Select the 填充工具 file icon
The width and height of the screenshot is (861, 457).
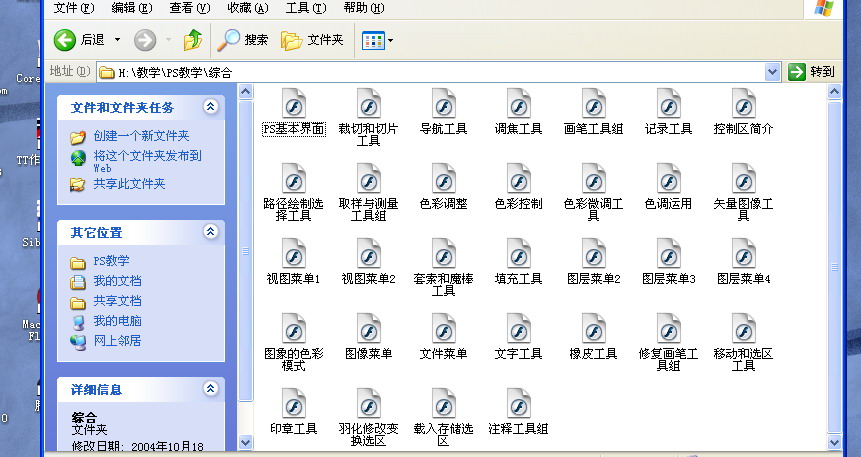pyautogui.click(x=518, y=254)
